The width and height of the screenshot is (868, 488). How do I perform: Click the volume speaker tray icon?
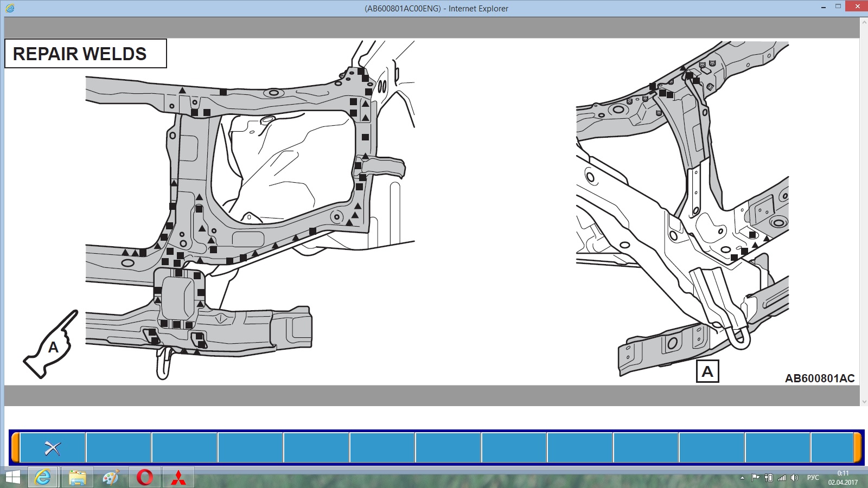(x=794, y=478)
